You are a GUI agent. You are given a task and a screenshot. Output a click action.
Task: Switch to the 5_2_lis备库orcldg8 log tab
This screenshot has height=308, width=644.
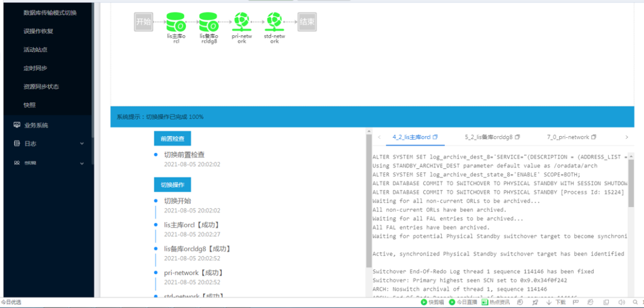tap(488, 137)
